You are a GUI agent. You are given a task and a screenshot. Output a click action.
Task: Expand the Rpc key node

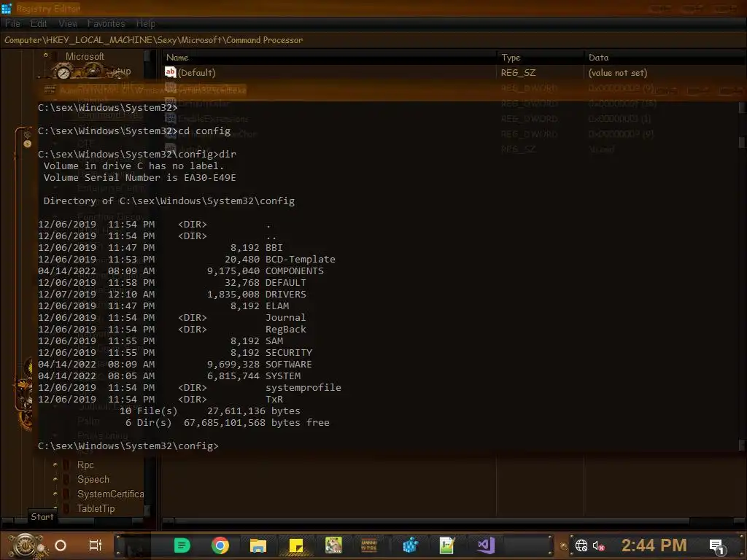55,464
